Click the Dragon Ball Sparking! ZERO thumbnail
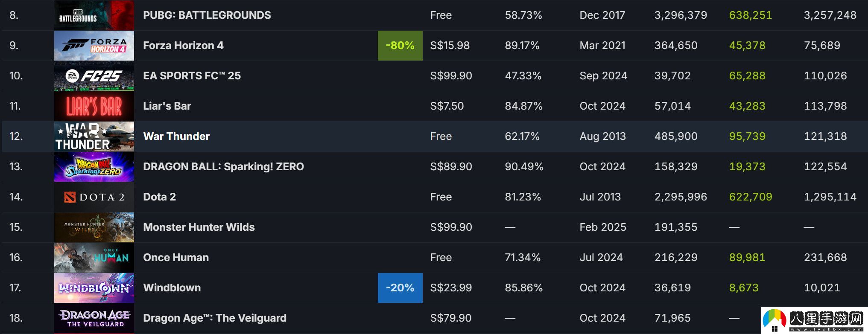This screenshot has height=334, width=868. 94,167
